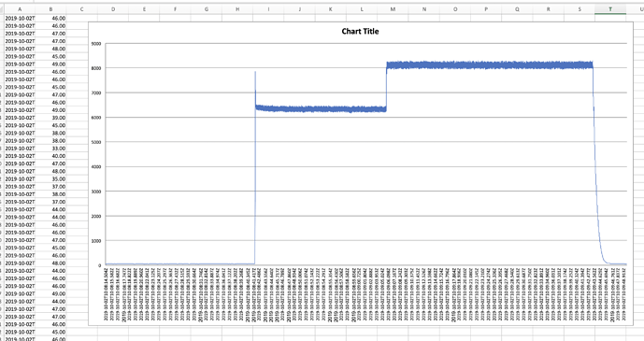Click the cell with value 39.00
The height and width of the screenshot is (341, 644).
point(50,118)
